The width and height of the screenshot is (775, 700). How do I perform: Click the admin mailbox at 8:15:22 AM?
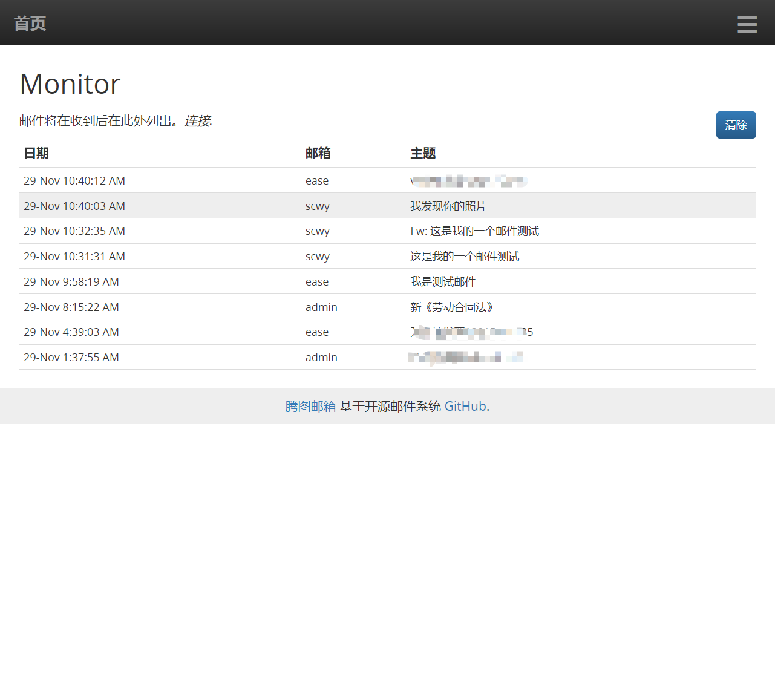click(321, 307)
